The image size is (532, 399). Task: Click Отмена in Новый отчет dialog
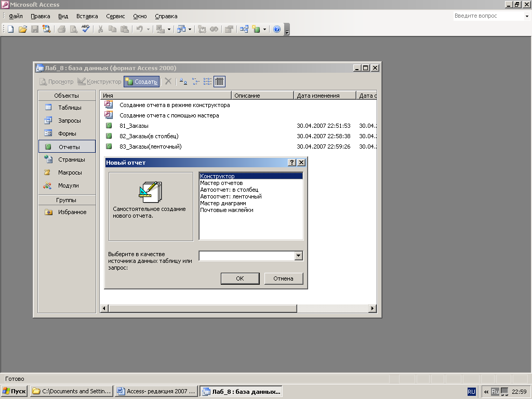coord(283,278)
